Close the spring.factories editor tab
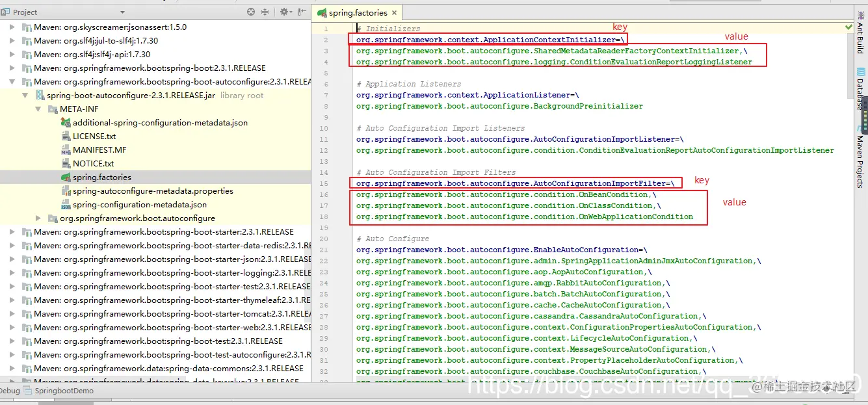Image resolution: width=868 pixels, height=405 pixels. pos(394,13)
